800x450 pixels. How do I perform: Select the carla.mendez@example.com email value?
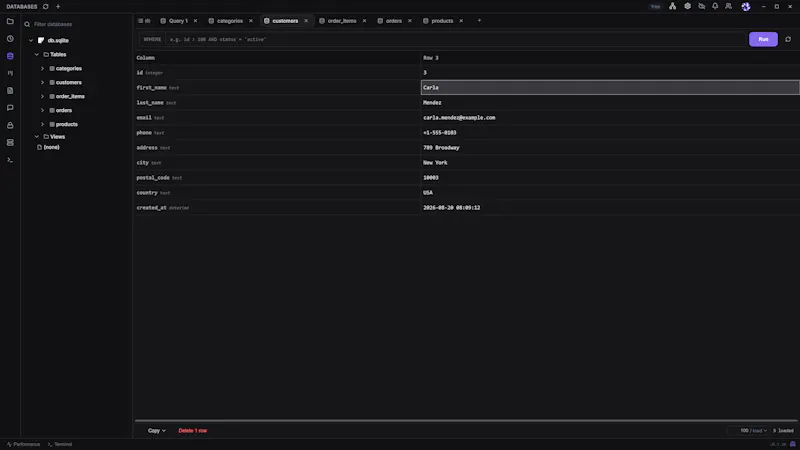[459, 118]
